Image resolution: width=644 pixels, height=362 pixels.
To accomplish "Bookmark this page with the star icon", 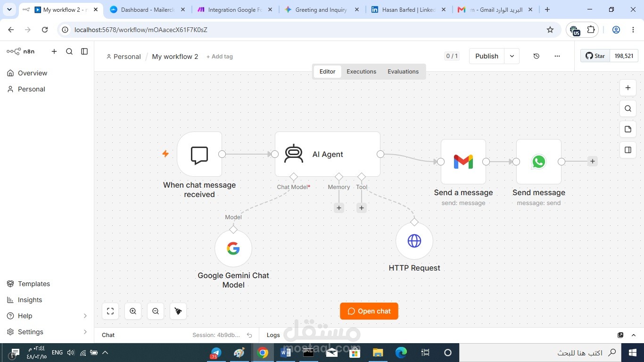I will pos(550,30).
